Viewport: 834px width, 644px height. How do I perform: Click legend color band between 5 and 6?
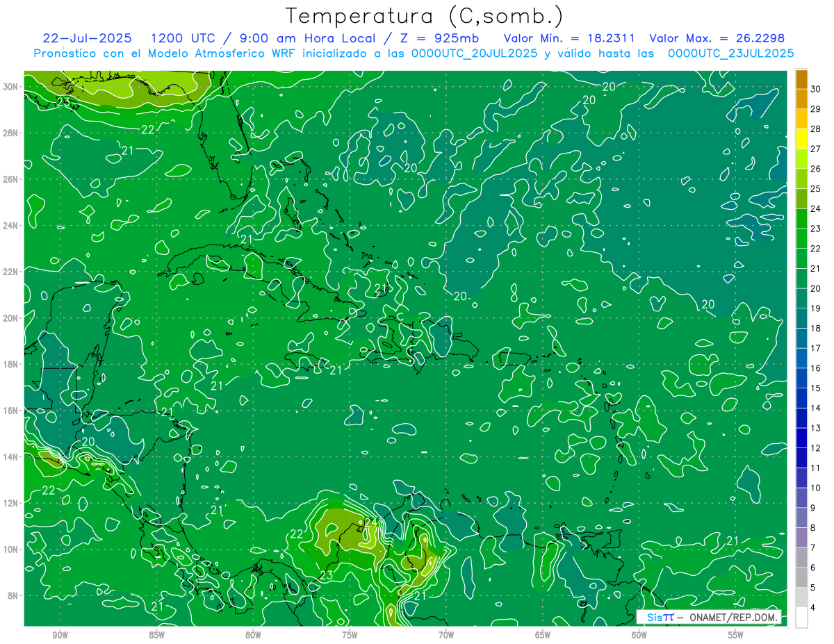click(x=801, y=577)
